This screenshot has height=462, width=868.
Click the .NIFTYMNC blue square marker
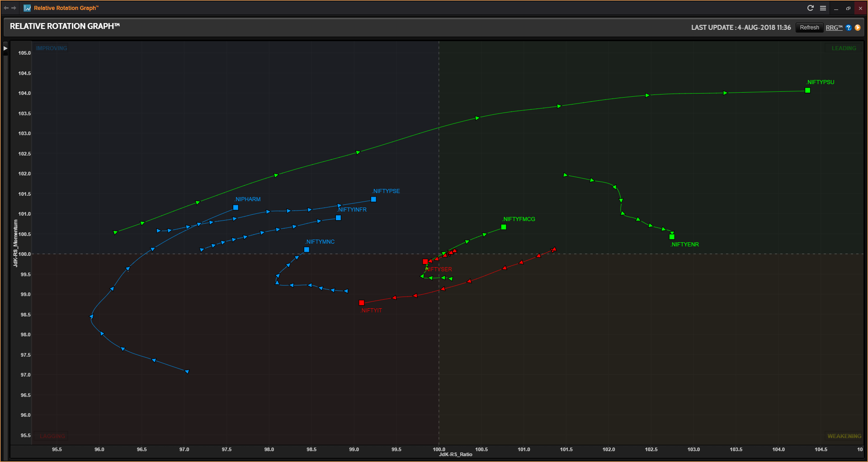307,250
